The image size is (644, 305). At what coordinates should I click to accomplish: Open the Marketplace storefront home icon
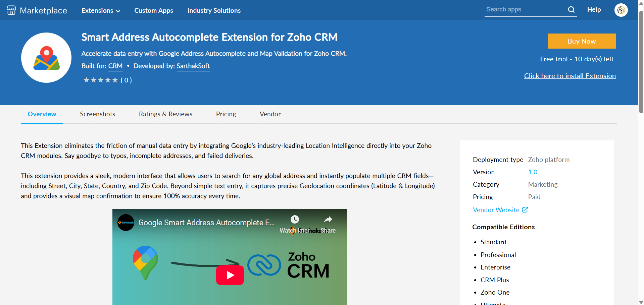[11, 10]
